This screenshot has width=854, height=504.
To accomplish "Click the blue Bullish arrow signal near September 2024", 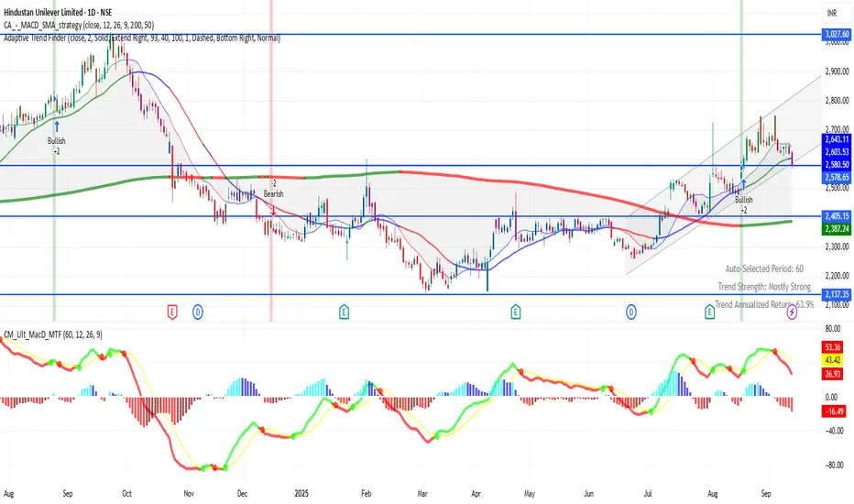I will click(57, 126).
